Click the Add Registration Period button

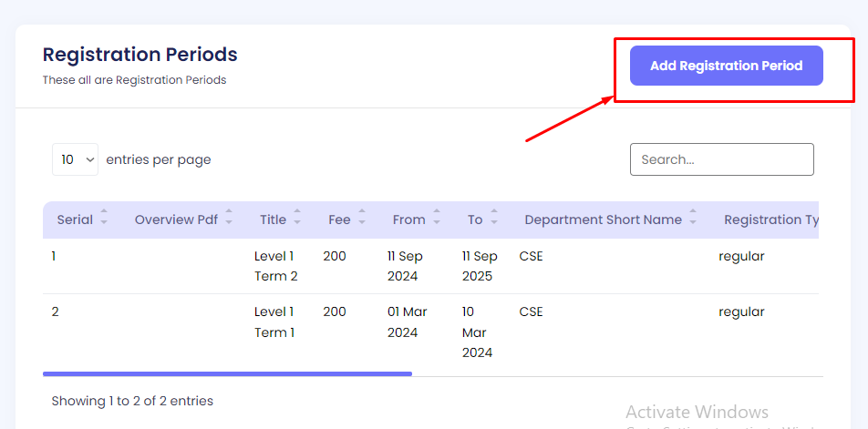[726, 66]
